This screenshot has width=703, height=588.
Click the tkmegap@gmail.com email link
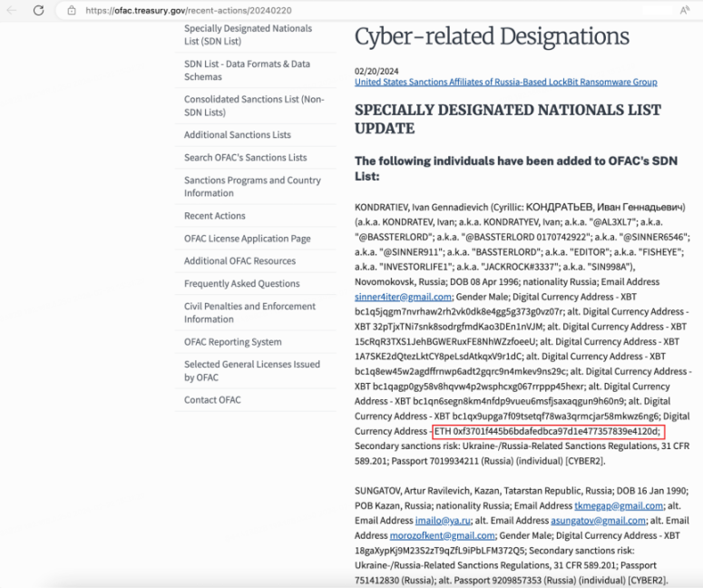(x=619, y=506)
